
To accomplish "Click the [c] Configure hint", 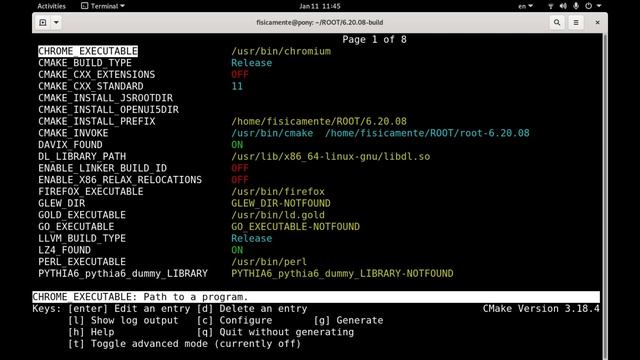I will point(234,320).
